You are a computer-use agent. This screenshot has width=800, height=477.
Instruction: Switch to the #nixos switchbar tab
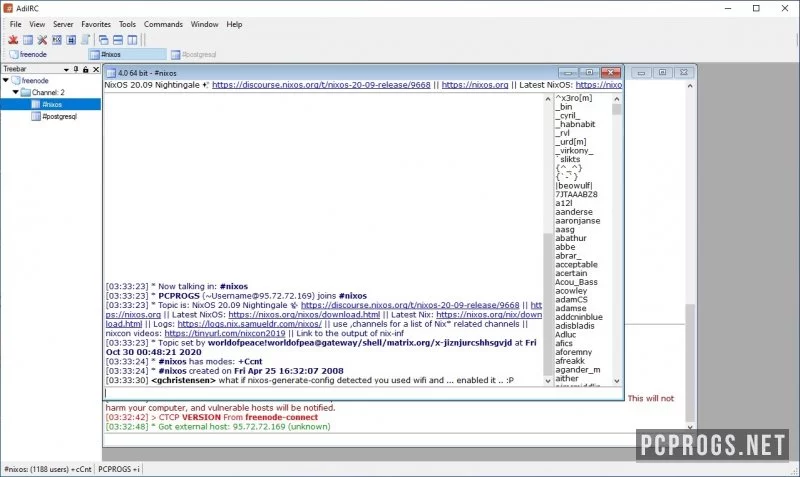tap(127, 54)
